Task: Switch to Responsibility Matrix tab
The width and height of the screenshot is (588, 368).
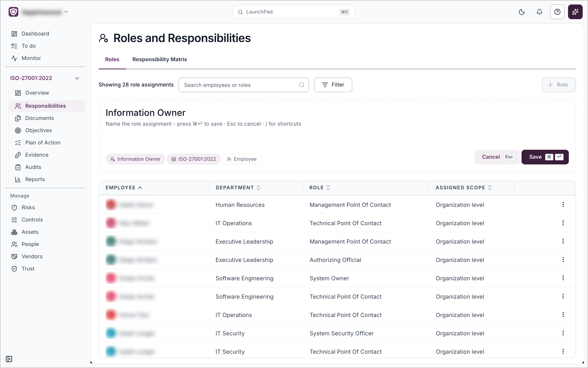Action: click(x=160, y=59)
